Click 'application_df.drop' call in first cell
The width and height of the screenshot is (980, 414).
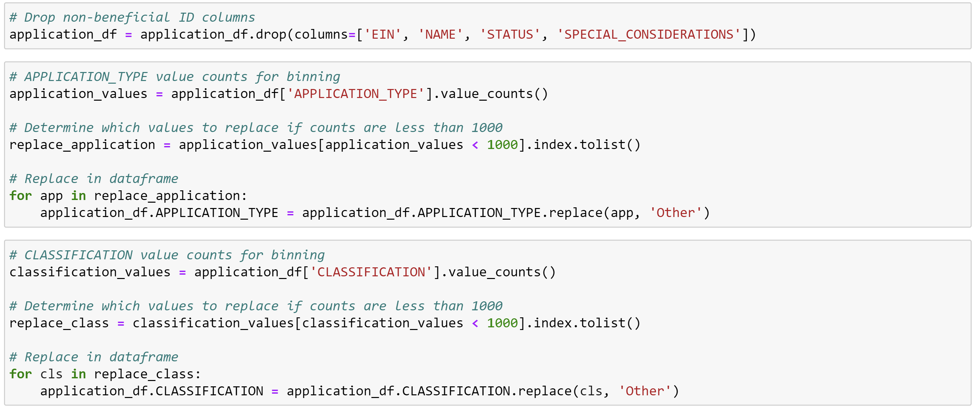click(x=213, y=35)
